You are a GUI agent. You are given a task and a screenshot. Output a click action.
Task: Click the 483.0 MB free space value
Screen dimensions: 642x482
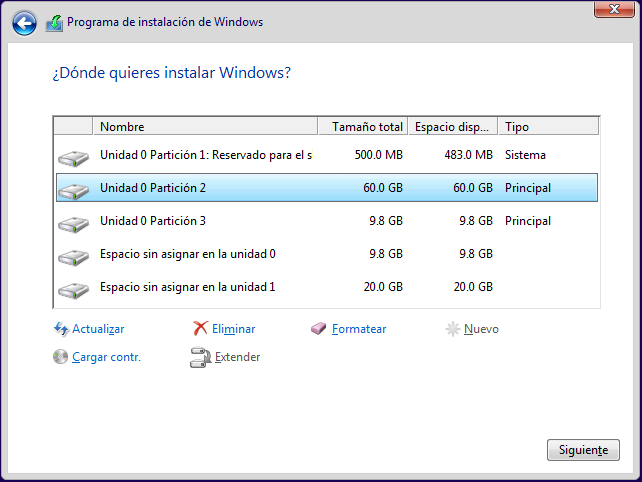pyautogui.click(x=468, y=155)
